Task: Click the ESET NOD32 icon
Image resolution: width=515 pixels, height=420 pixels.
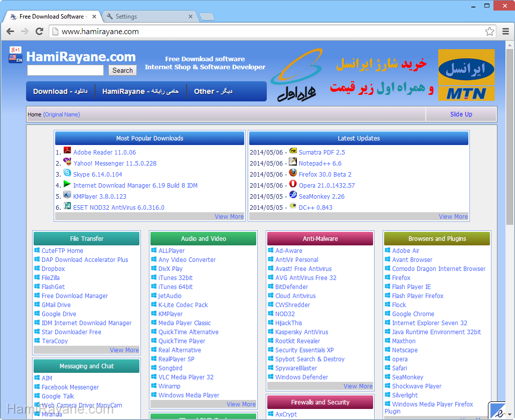Action: (x=67, y=206)
